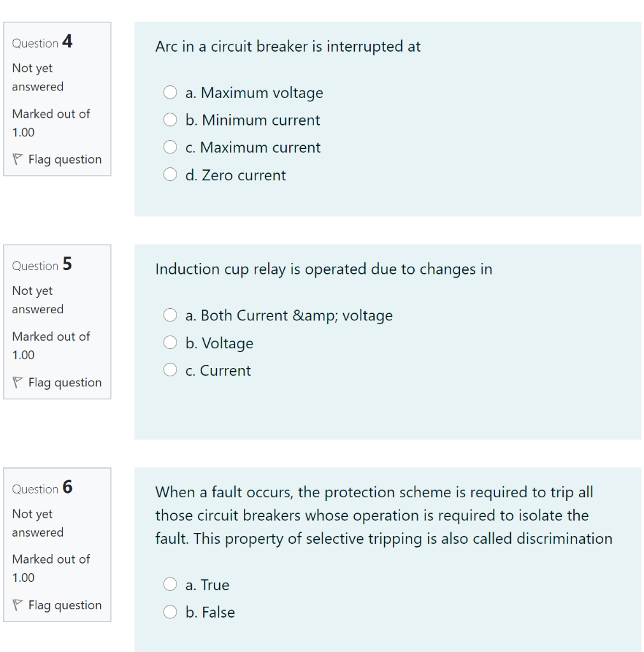Select answer 'c. Maximum current' for Question 4

170,146
